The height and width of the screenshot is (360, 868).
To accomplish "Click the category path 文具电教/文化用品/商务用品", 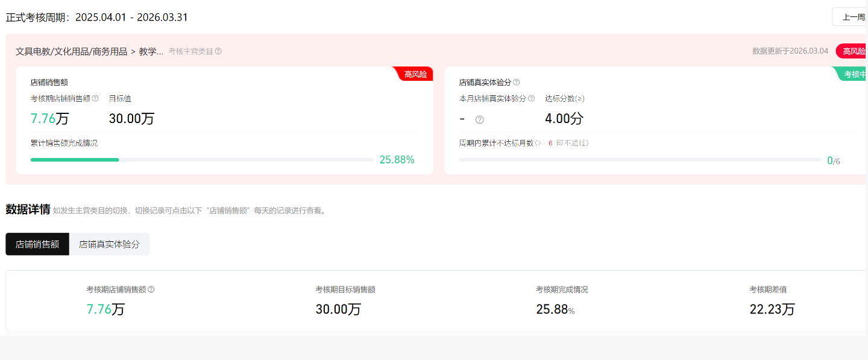I will [71, 51].
